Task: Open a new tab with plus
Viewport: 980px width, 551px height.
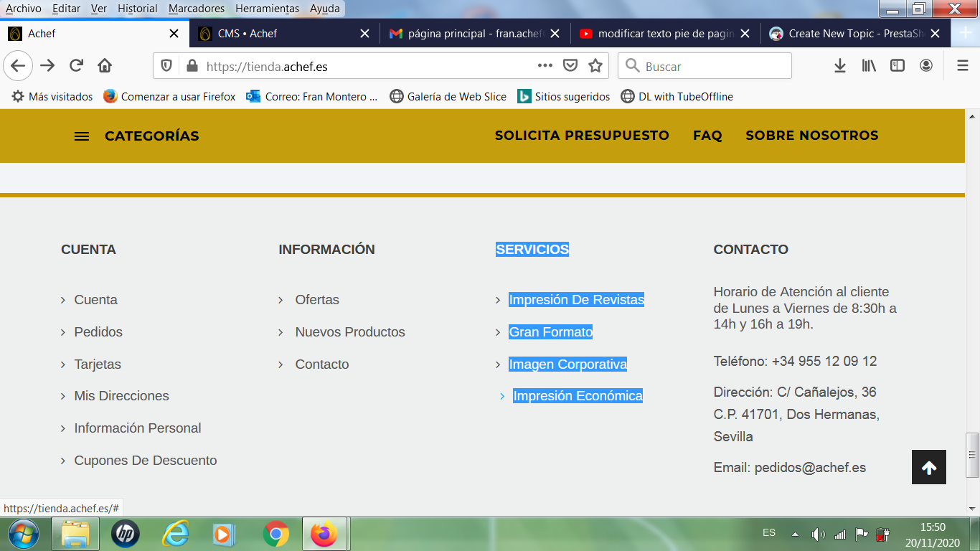Action: click(x=965, y=33)
